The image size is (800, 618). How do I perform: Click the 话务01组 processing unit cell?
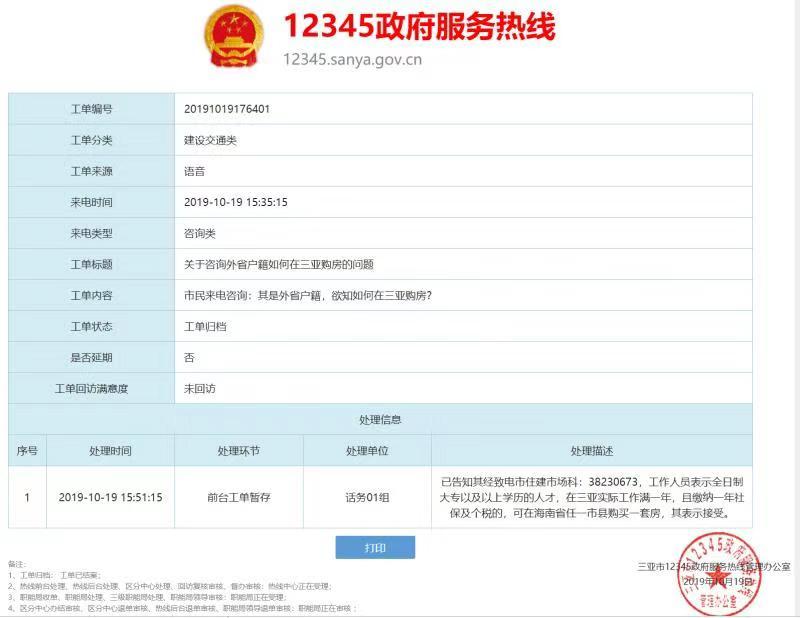(367, 497)
